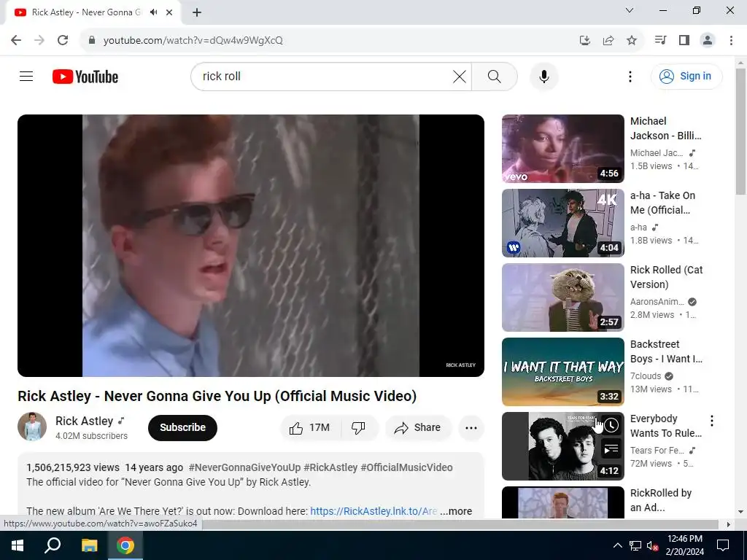Mute the tab via speaker icon
The width and height of the screenshot is (747, 560).
pos(153,12)
